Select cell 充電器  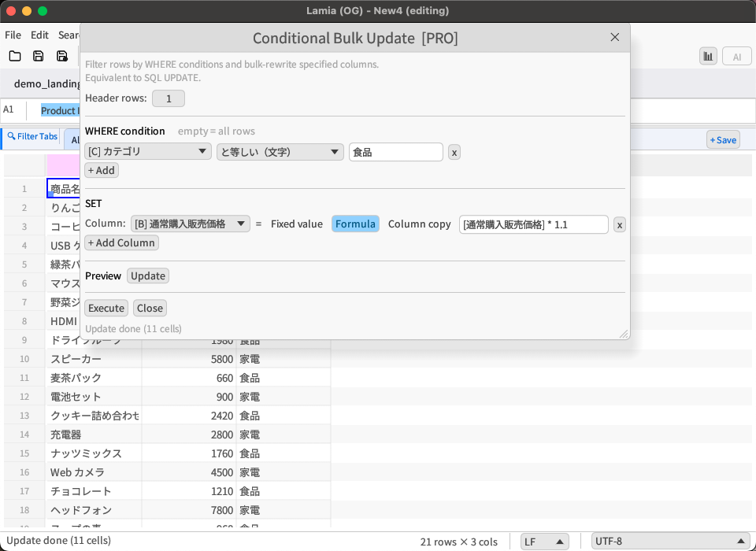[x=94, y=435]
